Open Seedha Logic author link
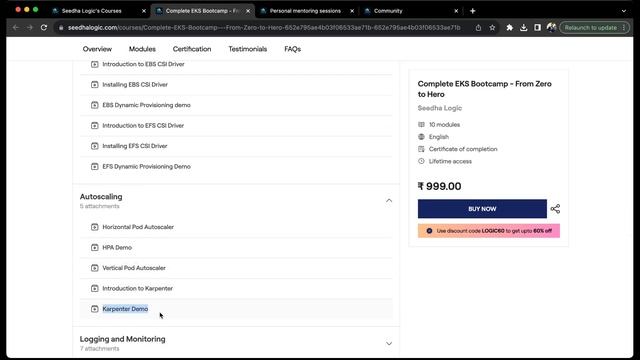Image resolution: width=640 pixels, height=360 pixels. tap(440, 108)
